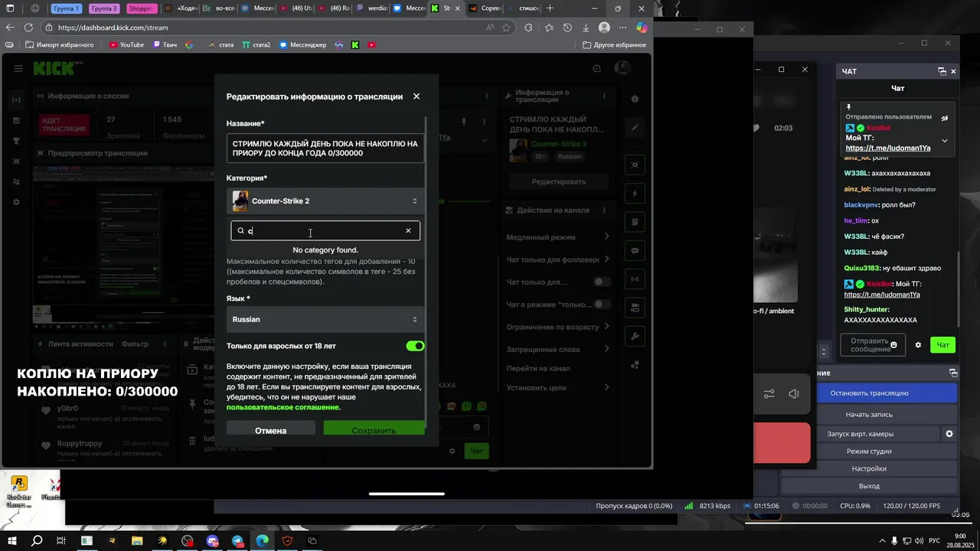This screenshot has height=551, width=980.
Task: Click the green Чат send button
Action: [x=943, y=345]
